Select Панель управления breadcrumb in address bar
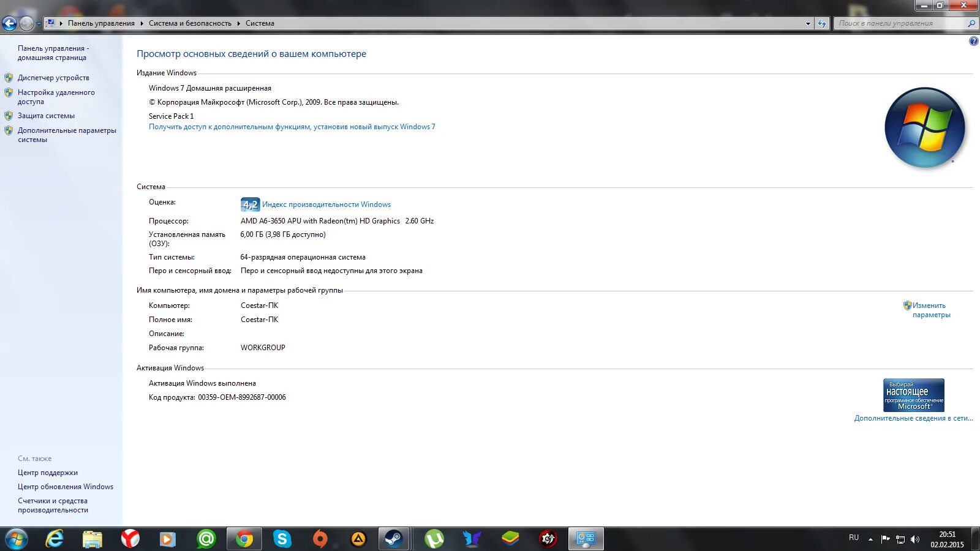The height and width of the screenshot is (551, 980). click(101, 23)
